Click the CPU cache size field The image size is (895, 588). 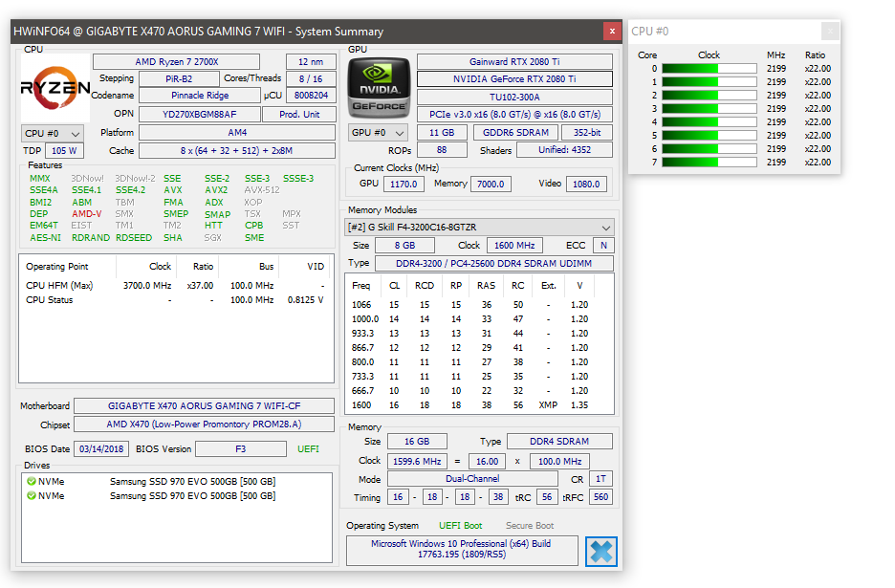237,151
